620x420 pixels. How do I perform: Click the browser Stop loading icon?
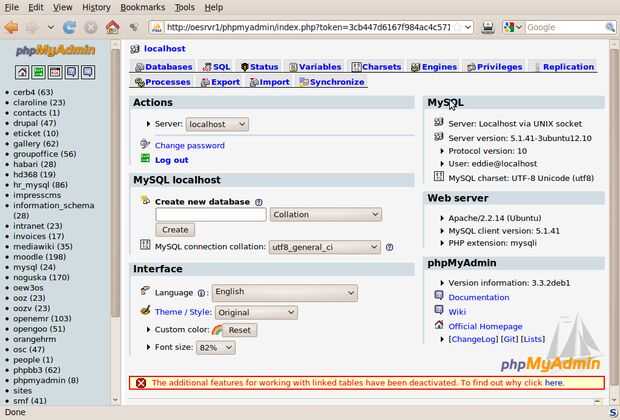91,27
